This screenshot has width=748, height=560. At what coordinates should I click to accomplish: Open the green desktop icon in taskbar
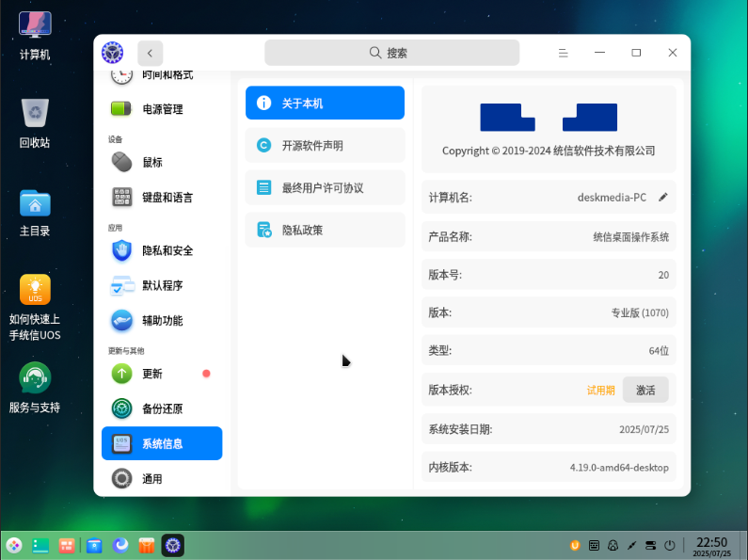[40, 545]
